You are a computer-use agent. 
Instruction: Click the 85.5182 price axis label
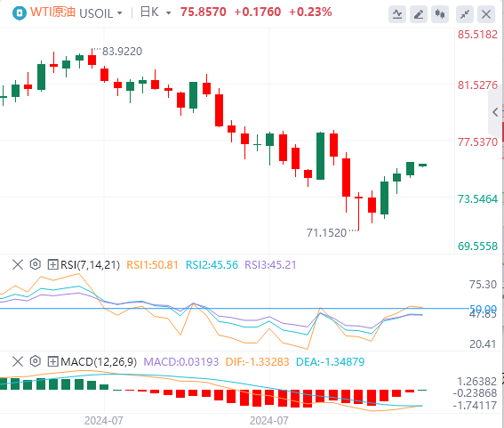click(x=477, y=35)
